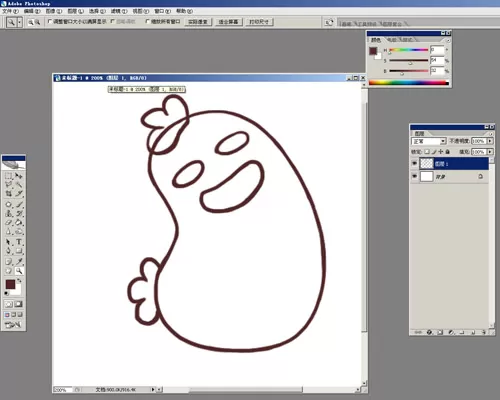500x400 pixels.
Task: Click the foreground color swatch in toolbox
Action: point(10,284)
